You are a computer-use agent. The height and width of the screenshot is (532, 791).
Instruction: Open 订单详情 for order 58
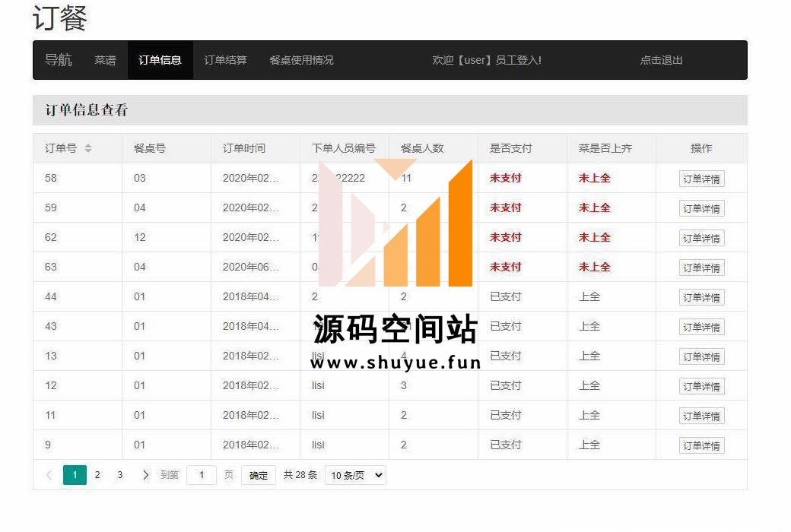[x=702, y=179]
